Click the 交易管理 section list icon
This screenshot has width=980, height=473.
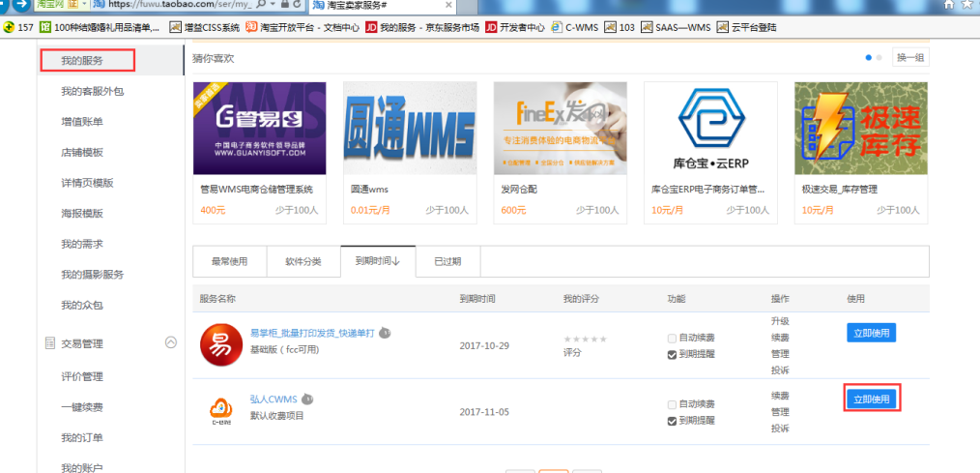(50, 342)
